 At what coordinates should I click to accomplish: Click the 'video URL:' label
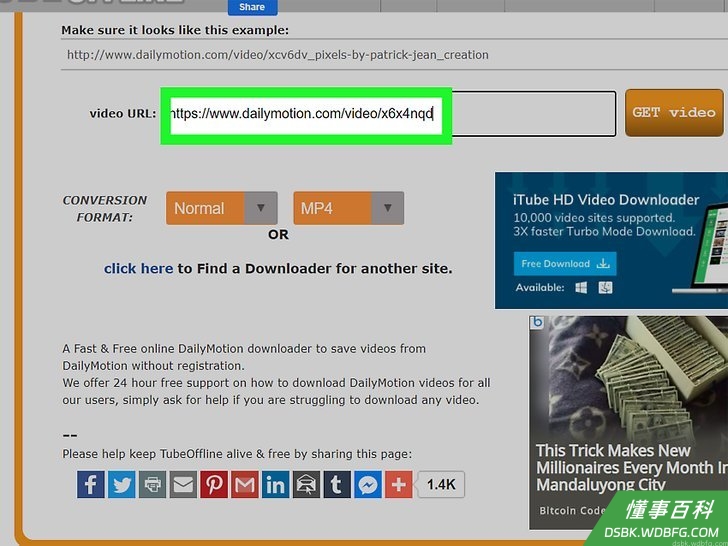[x=123, y=113]
